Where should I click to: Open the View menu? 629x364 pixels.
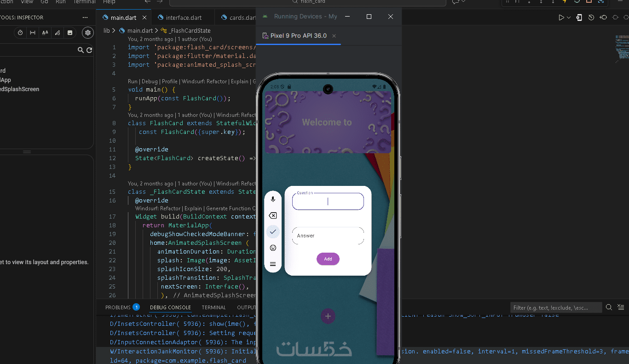(x=27, y=2)
